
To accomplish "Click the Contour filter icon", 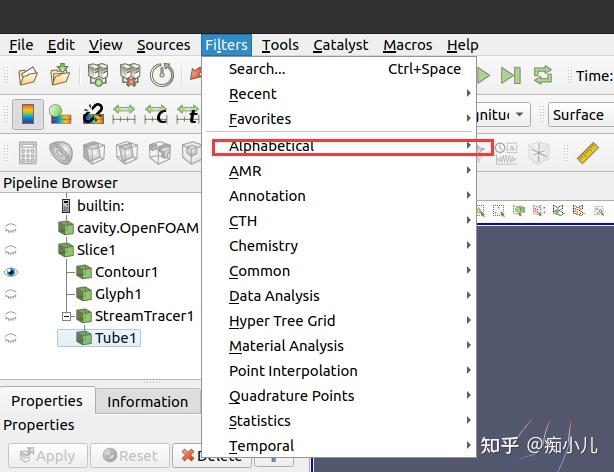I will point(61,152).
